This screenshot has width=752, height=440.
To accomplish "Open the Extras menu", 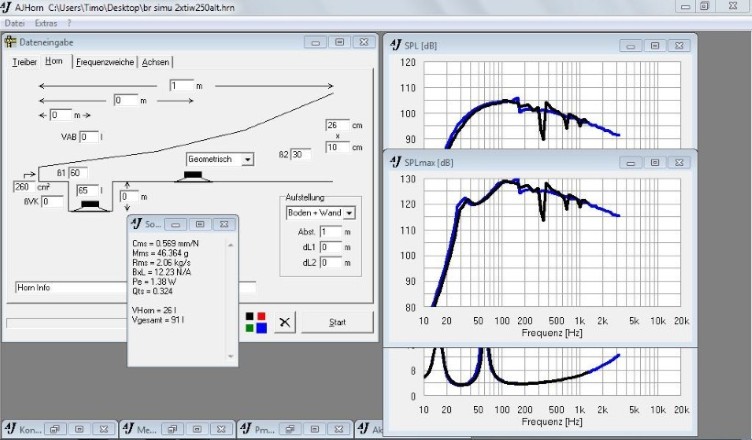I will (46, 23).
